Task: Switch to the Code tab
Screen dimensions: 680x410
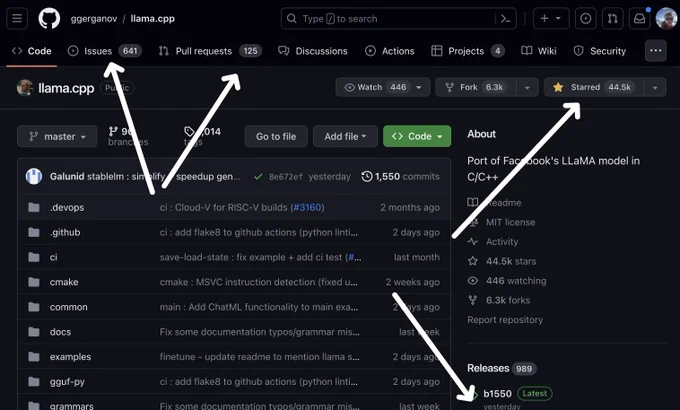Action: [x=32, y=51]
